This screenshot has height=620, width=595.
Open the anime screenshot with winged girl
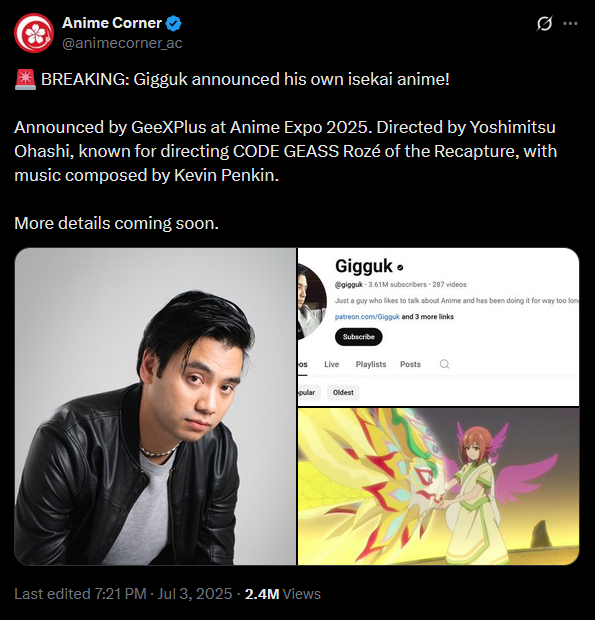(x=438, y=486)
